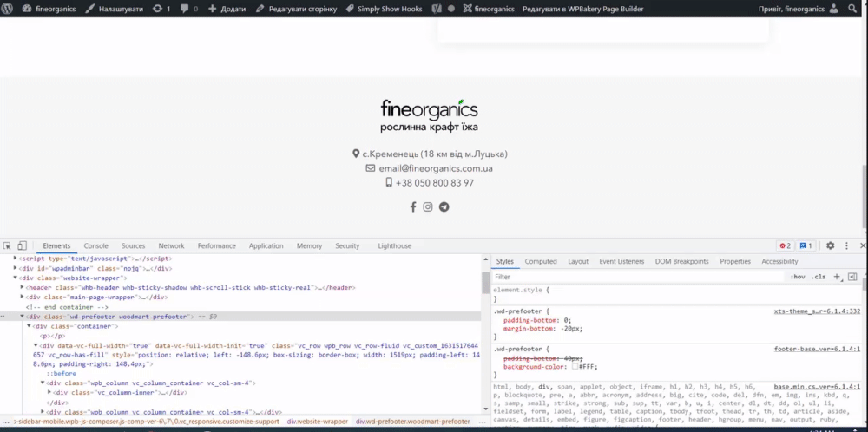Open the Додати add-new menu
The width and height of the screenshot is (868, 432).
(x=227, y=9)
